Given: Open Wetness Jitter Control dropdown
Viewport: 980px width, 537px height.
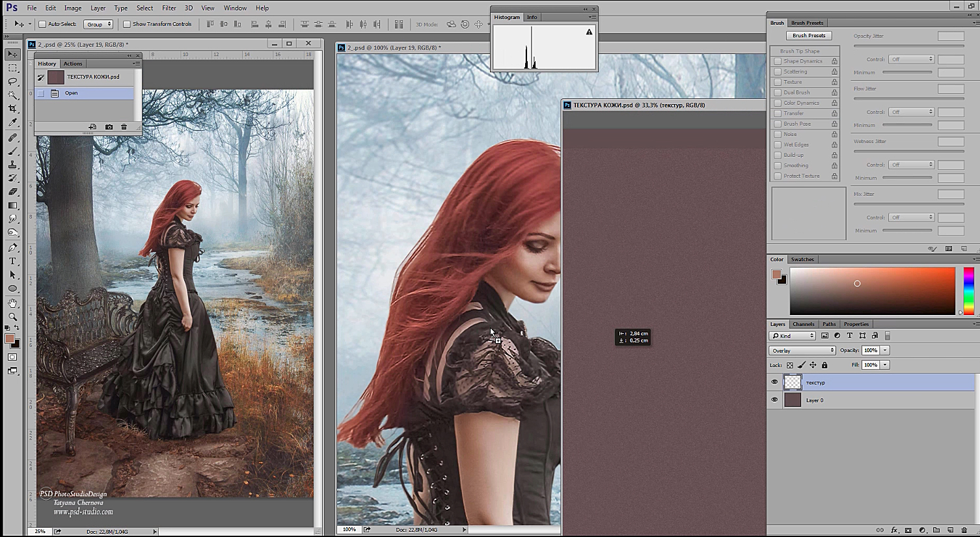Looking at the screenshot, I should tap(912, 165).
